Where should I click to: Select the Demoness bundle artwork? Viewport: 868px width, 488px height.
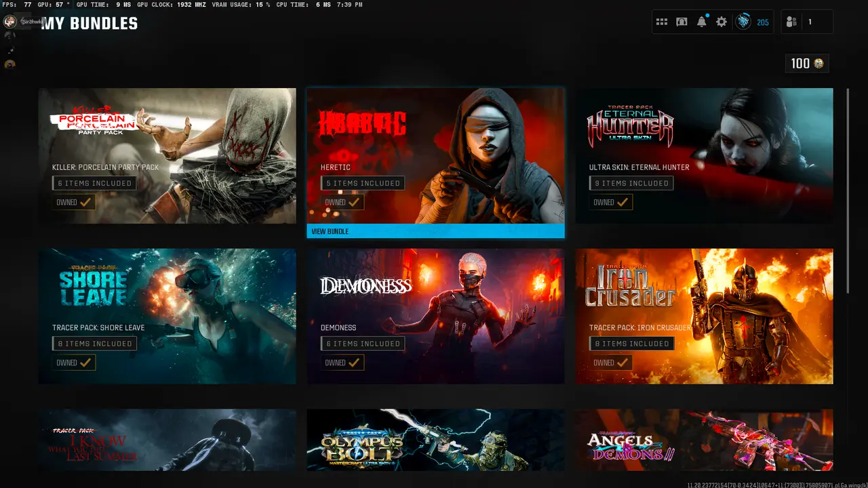pos(435,317)
